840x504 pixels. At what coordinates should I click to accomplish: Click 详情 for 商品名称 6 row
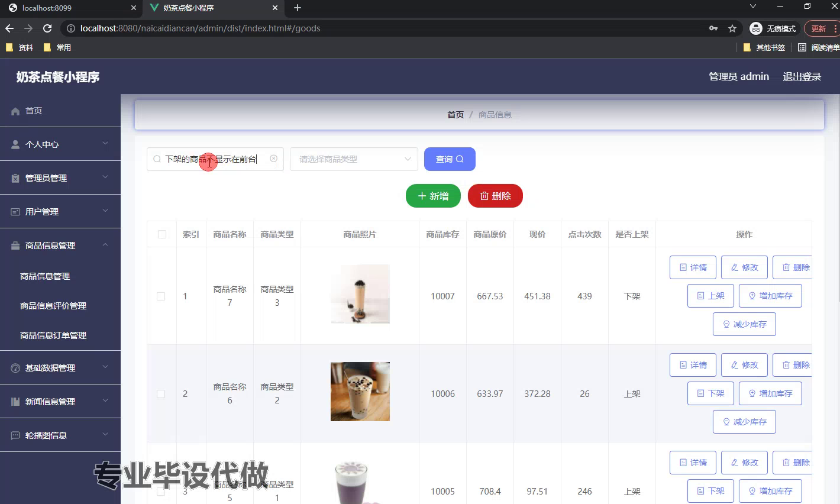click(x=693, y=365)
